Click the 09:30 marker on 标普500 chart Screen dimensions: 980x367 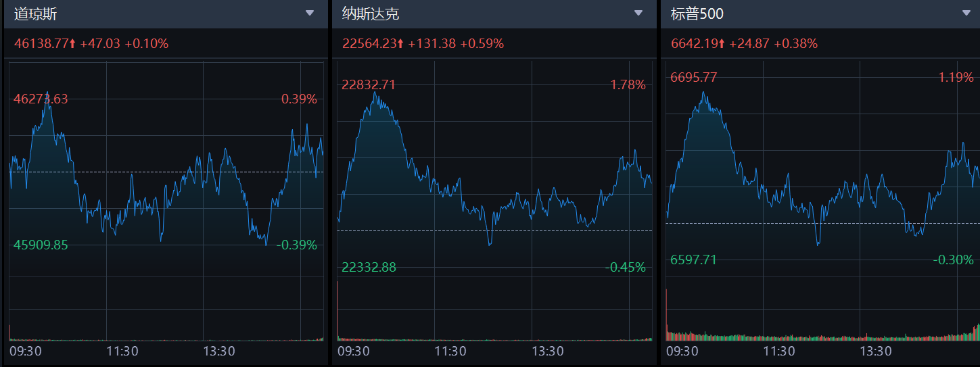click(682, 351)
